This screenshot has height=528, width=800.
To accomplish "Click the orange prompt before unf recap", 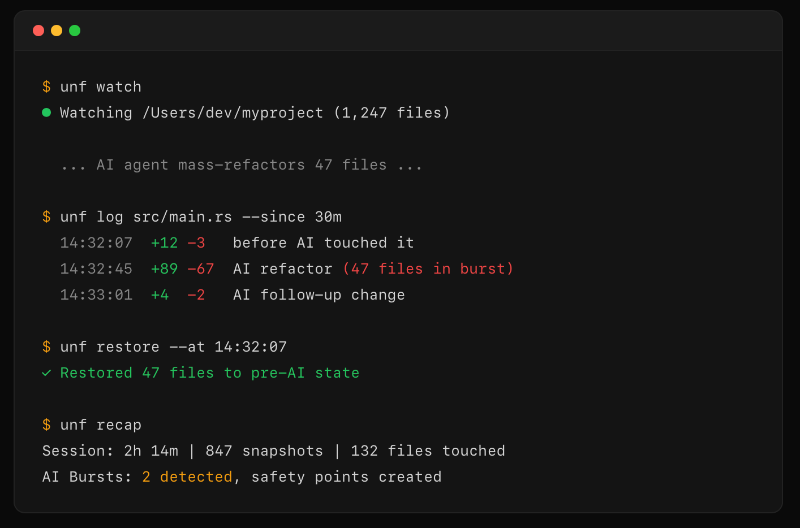I will 46,425.
